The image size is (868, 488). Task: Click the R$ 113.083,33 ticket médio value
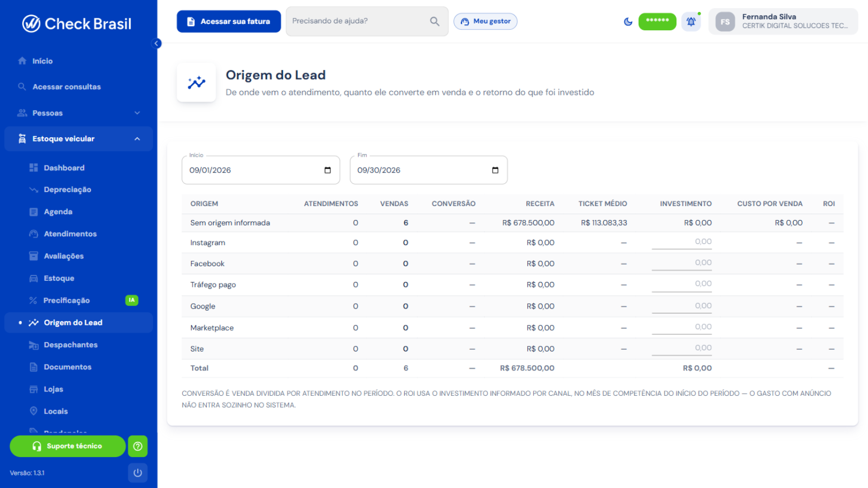[x=604, y=223]
